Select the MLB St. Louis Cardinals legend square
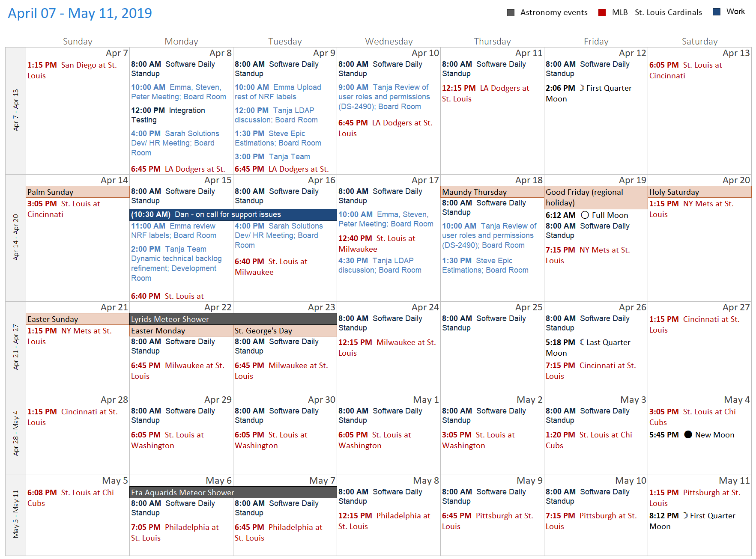The image size is (756, 559). [x=601, y=12]
